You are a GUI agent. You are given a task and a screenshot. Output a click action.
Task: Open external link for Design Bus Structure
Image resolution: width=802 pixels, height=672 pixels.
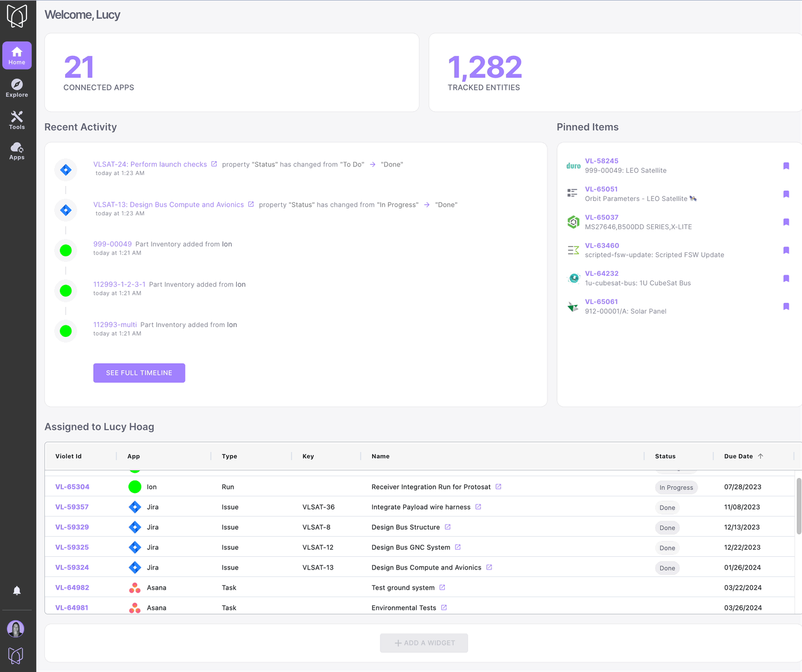pos(448,527)
